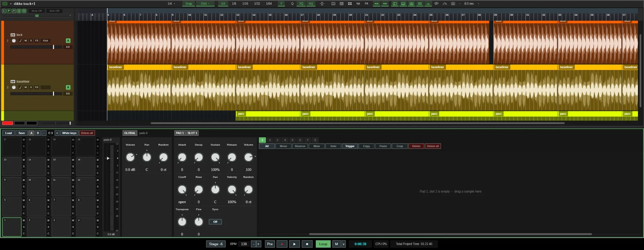Choose 1/16 grid resolution
This screenshot has width=644, height=250.
click(245, 4)
